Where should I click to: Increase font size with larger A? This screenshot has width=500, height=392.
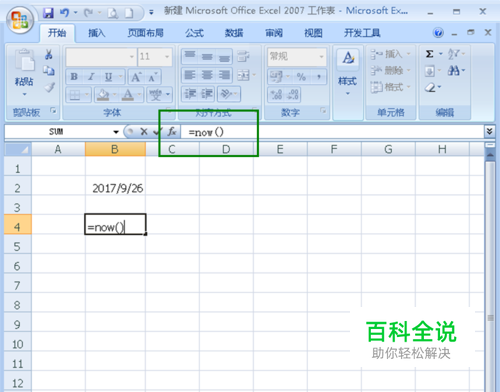click(x=136, y=77)
